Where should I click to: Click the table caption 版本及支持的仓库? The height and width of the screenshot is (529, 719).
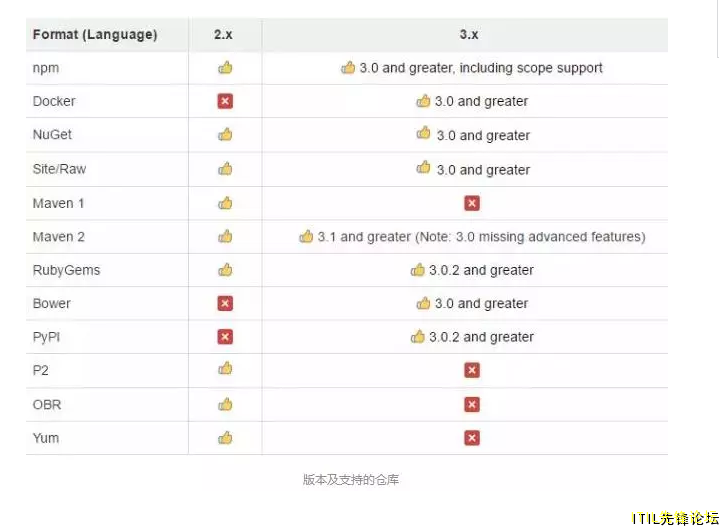click(351, 480)
